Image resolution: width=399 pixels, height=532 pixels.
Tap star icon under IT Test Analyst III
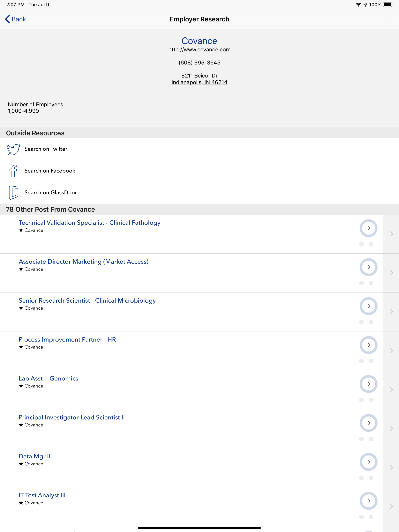(x=21, y=503)
